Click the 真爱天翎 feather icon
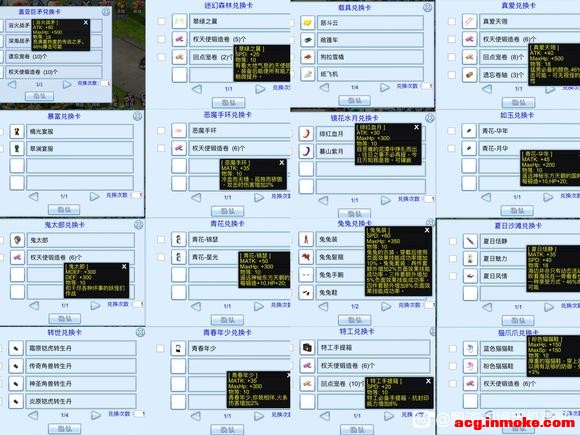The width and height of the screenshot is (580, 435). pyautogui.click(x=469, y=21)
